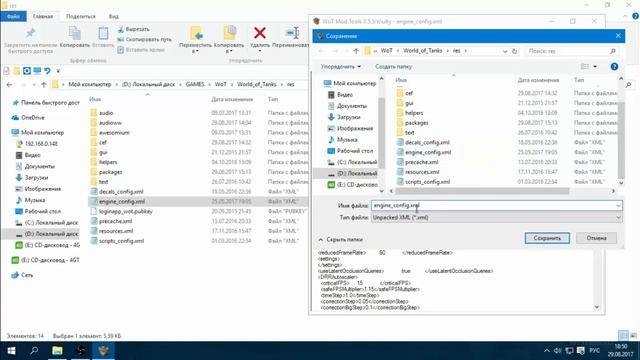Switch to thumbnails view in Explorer status bar
Image resolution: width=640 pixels, height=360 pixels.
click(x=633, y=336)
